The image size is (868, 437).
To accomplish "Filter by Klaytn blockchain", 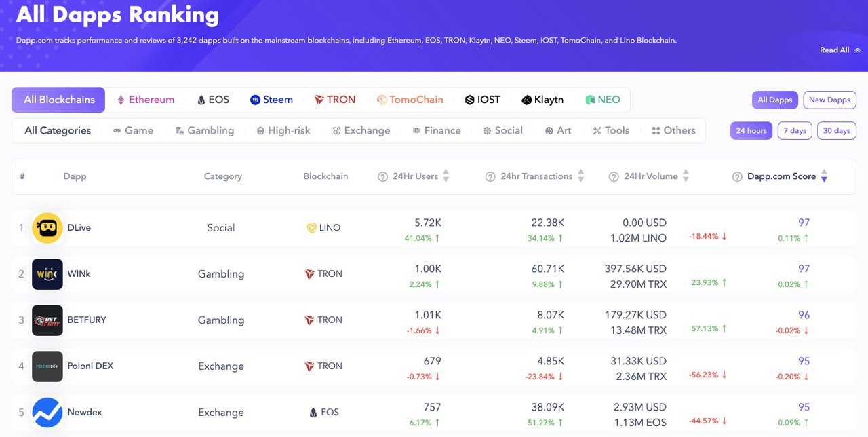I will (x=542, y=100).
